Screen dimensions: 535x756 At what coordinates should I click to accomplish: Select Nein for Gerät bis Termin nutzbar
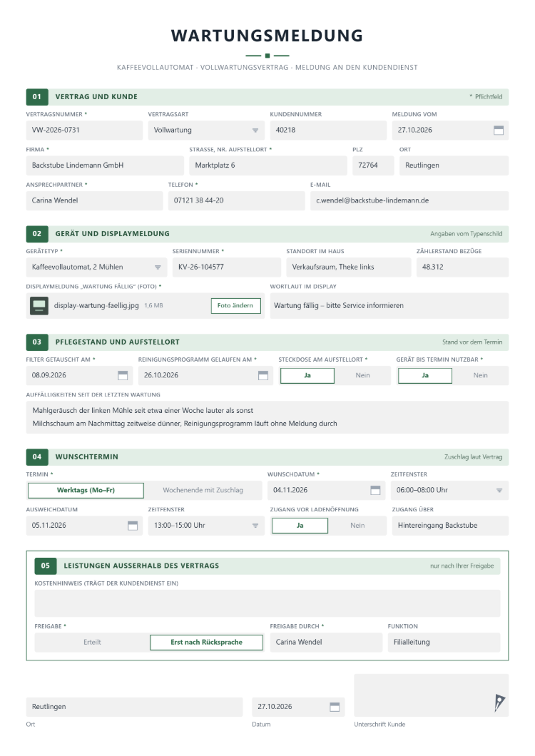[481, 376]
